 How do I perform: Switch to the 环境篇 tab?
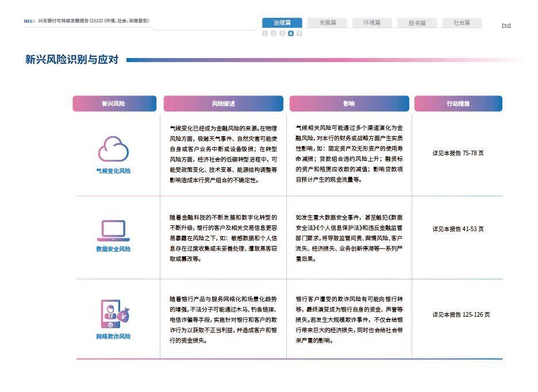click(372, 23)
